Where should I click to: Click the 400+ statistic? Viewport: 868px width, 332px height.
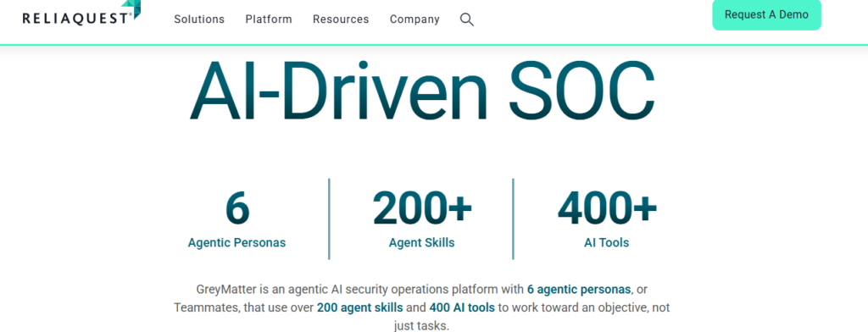tap(607, 208)
